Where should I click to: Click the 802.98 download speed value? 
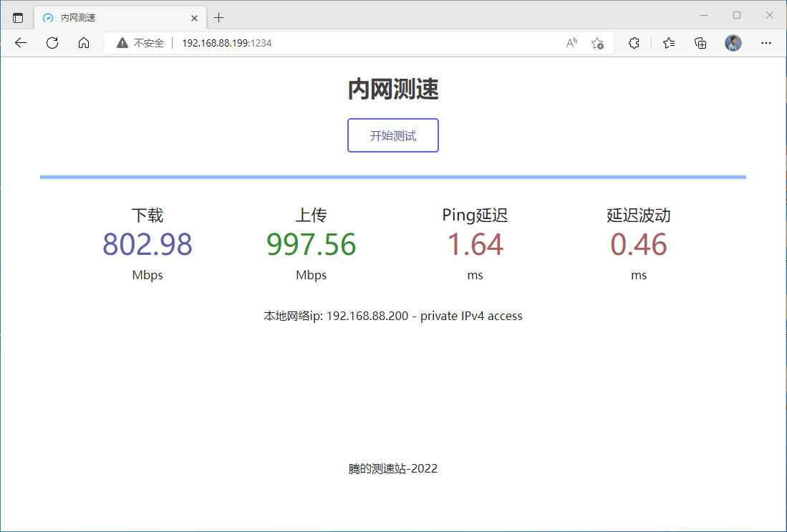(x=148, y=244)
